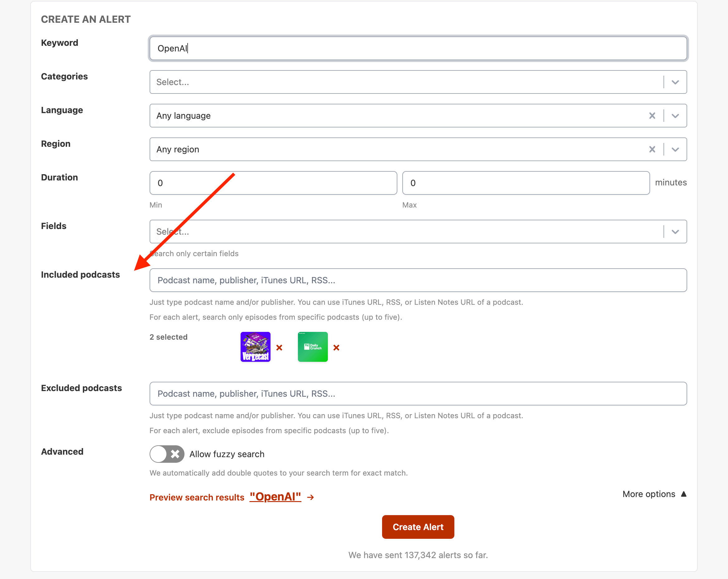This screenshot has height=579, width=728.
Task: Click the Excluded podcasts label
Action: (x=81, y=388)
